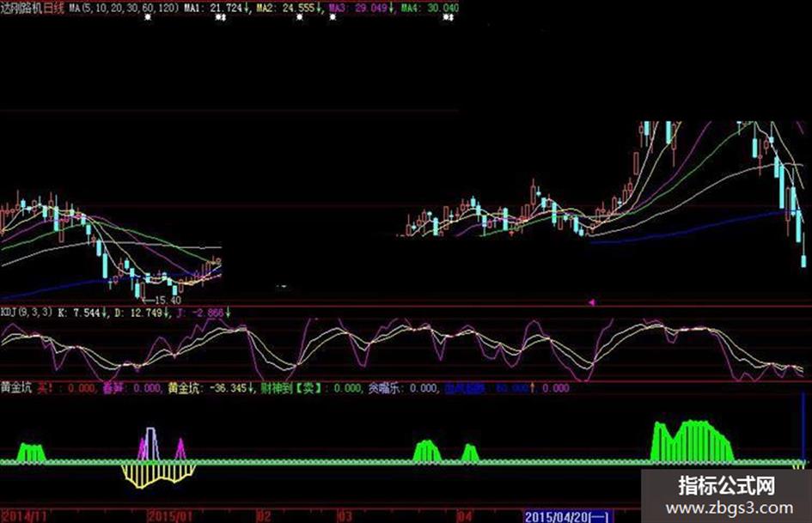This screenshot has height=523, width=812.
Task: Click the info marker below the MA3 label
Action: point(333,17)
